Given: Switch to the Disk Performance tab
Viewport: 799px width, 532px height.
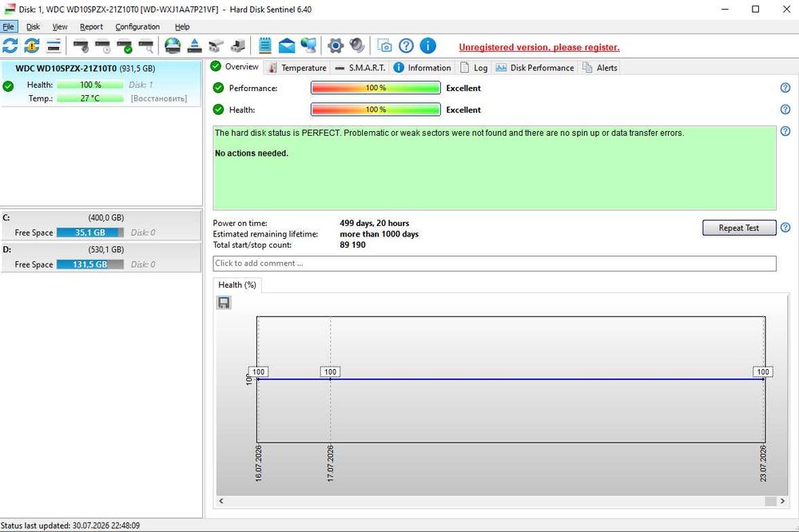Looking at the screenshot, I should click(535, 68).
